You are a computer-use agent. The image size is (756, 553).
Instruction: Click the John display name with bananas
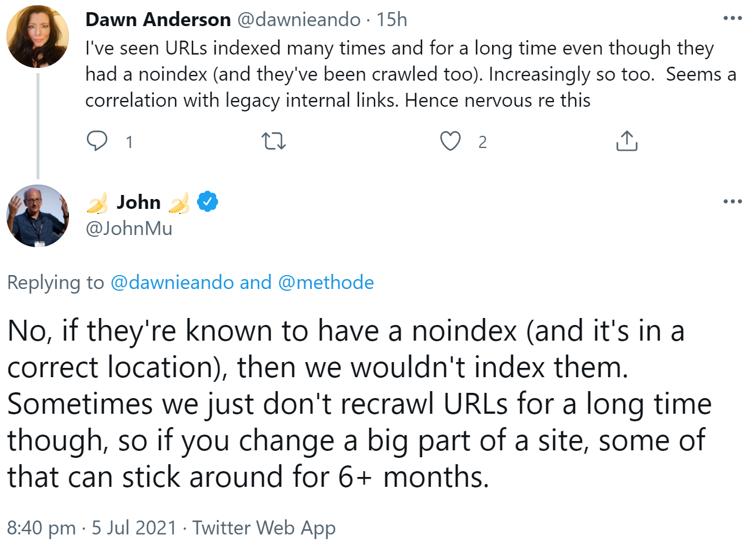click(x=139, y=202)
